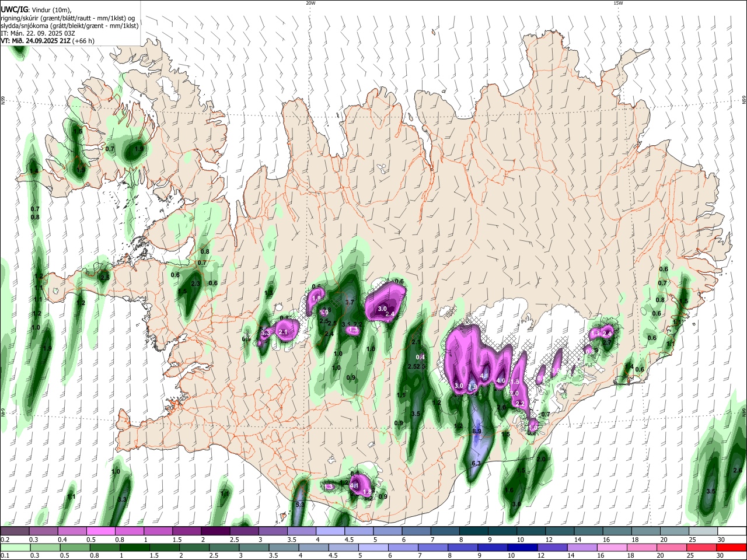
Task: Select the 3.7 precipitation value label
Action: point(350,303)
